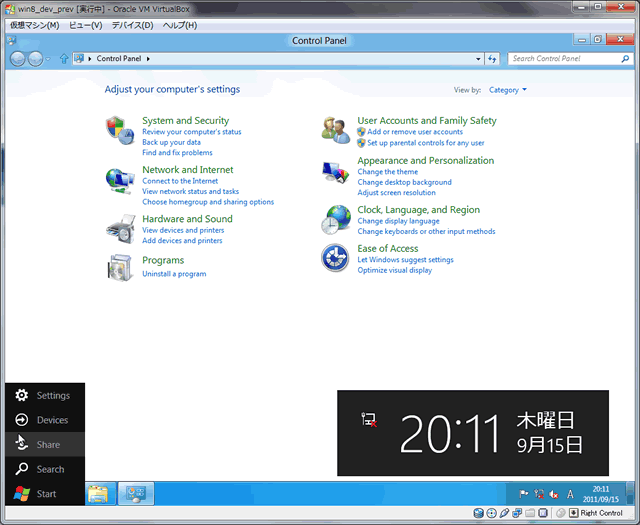Open the Clock, Language, and Region globe icon

tap(336, 220)
